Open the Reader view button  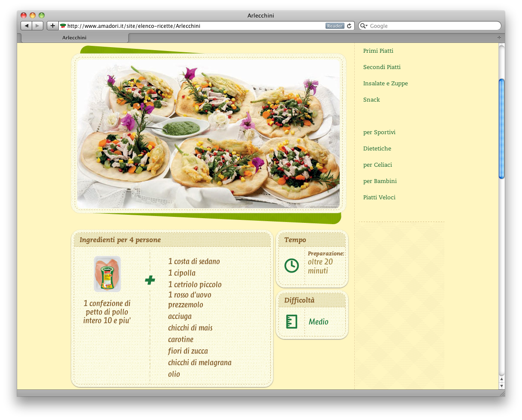[335, 26]
